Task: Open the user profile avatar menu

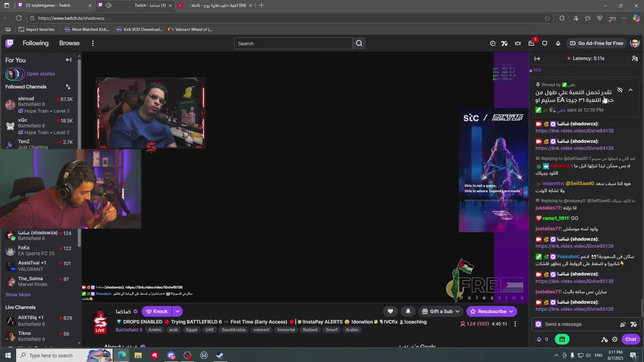Action: (634, 43)
